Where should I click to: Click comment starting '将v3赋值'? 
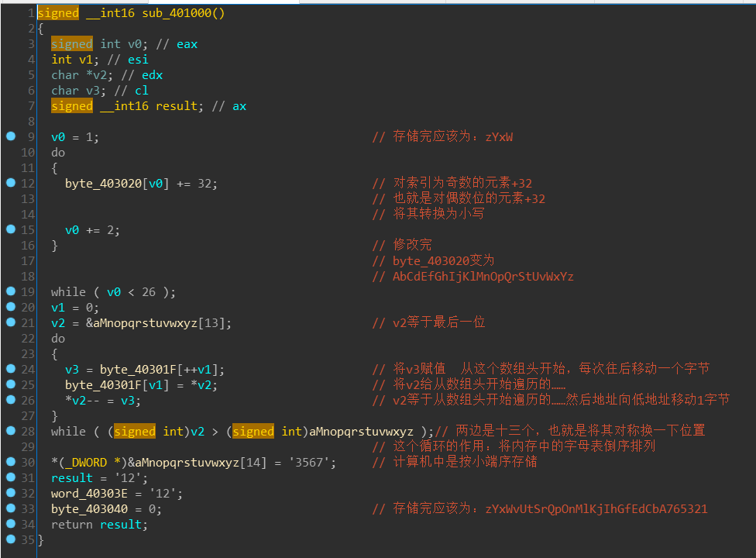tap(541, 369)
